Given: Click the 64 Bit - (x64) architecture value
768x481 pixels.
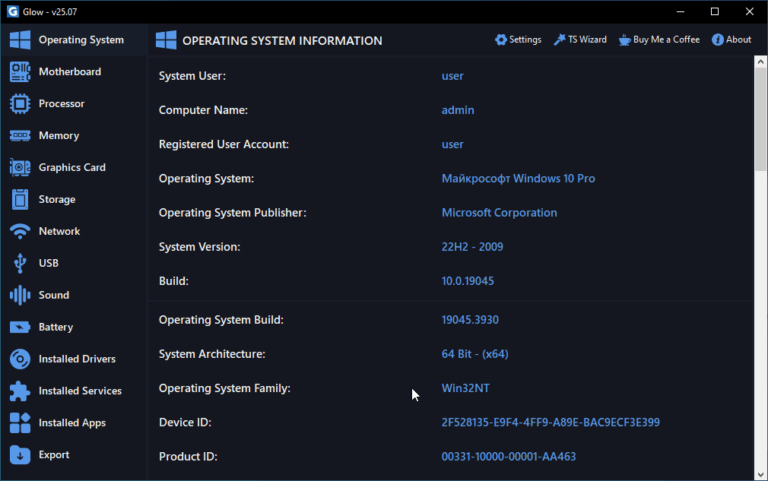Looking at the screenshot, I should (475, 354).
